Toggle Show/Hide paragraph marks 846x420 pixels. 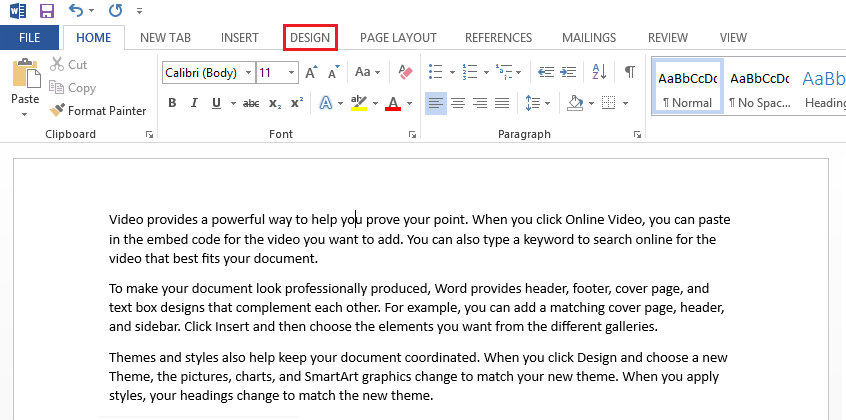pos(629,72)
